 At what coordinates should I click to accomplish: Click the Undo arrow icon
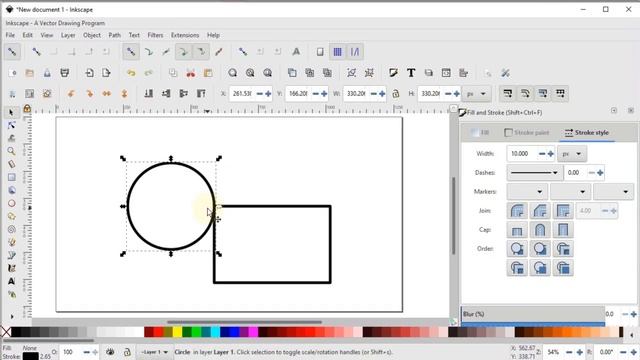[131, 73]
